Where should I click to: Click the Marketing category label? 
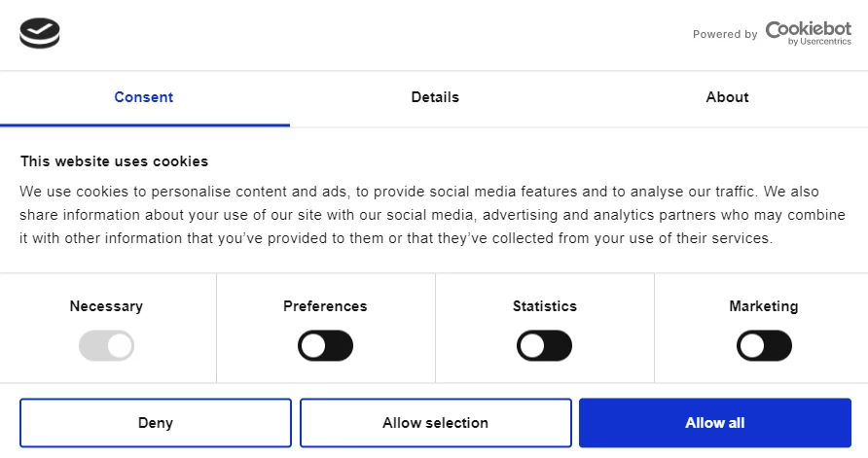click(x=764, y=306)
